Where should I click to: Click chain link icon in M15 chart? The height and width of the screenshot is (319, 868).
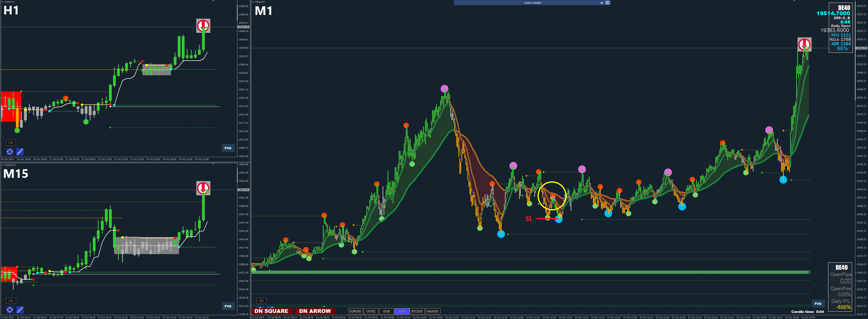coord(20,310)
